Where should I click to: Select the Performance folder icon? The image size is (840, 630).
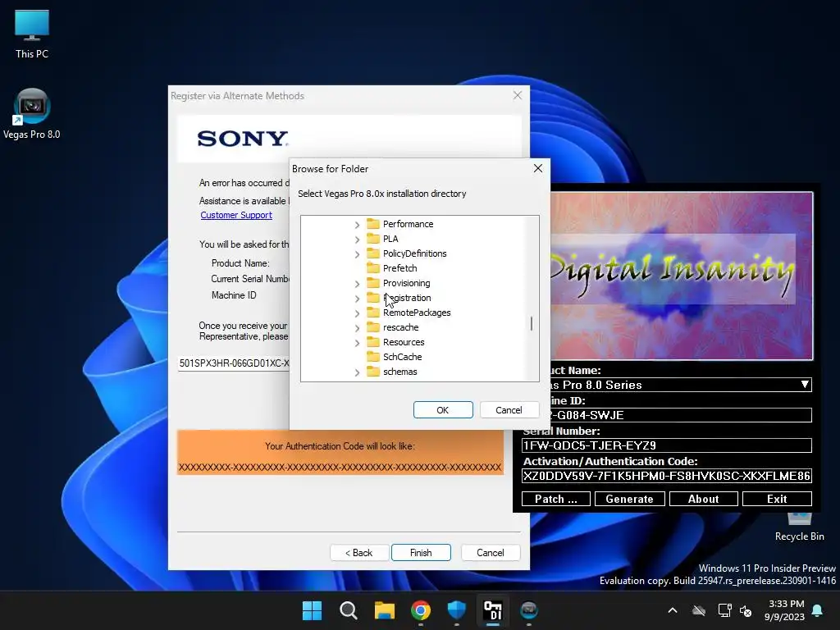(x=373, y=224)
